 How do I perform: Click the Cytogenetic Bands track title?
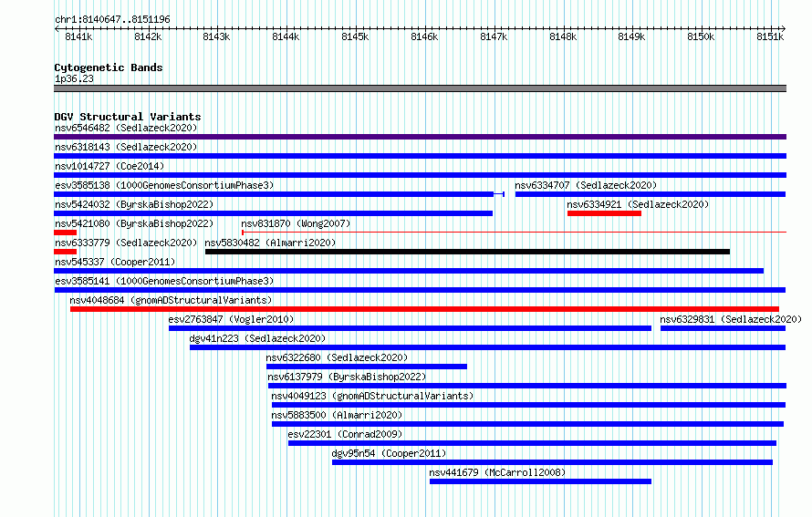[x=109, y=67]
